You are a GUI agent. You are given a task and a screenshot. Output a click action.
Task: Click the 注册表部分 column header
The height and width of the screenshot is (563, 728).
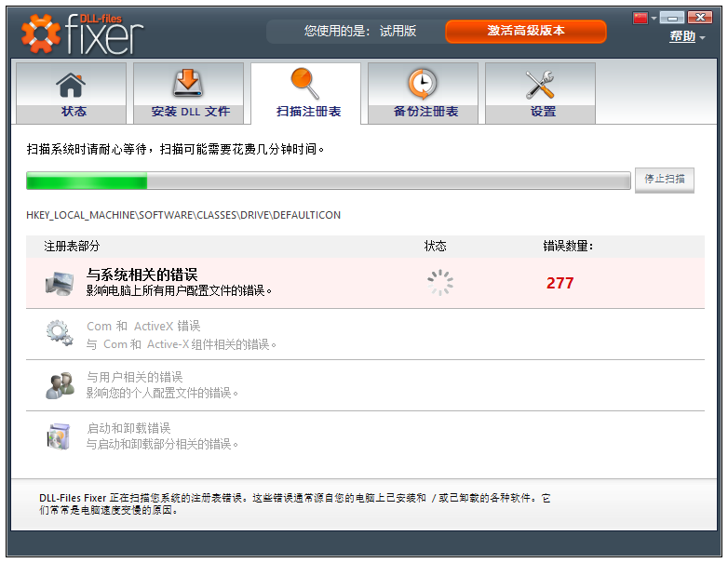(72, 246)
